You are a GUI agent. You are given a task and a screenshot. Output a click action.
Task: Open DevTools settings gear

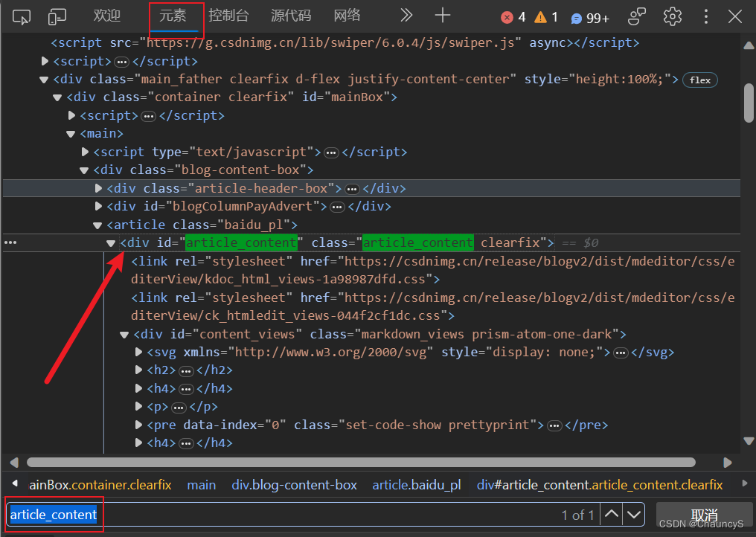click(x=673, y=16)
